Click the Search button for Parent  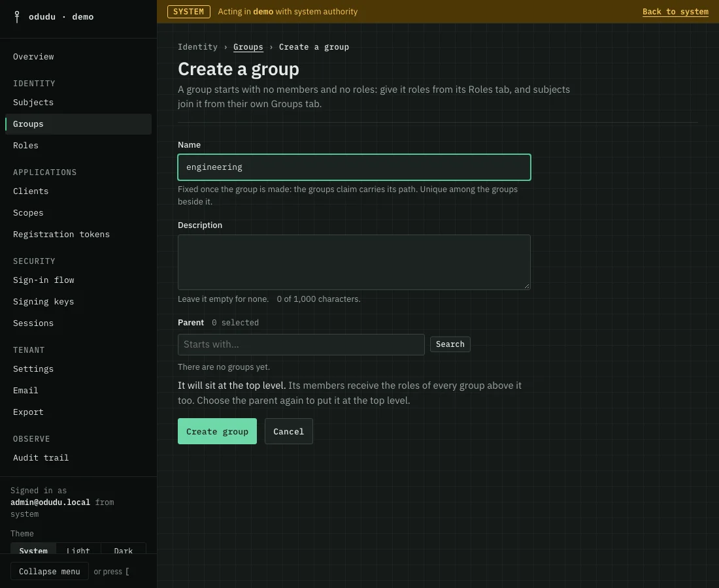[450, 344]
